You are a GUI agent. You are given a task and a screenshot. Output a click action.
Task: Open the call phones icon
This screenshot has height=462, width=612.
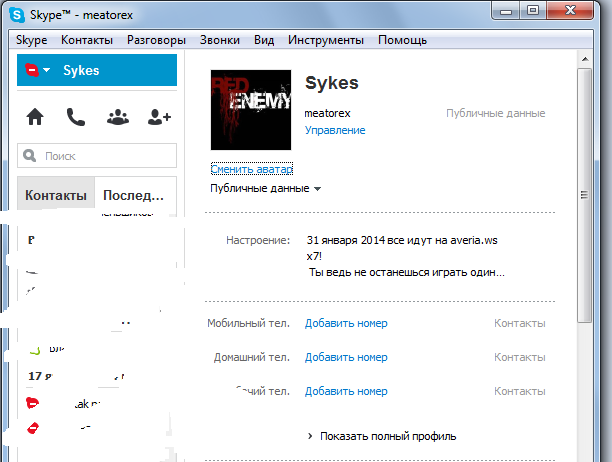coord(76,117)
